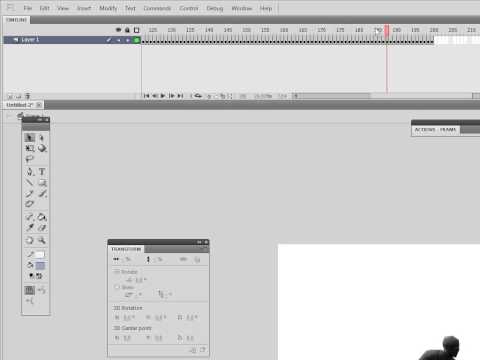Open the Text menu
Screen dimensions: 480x360
[130, 8]
